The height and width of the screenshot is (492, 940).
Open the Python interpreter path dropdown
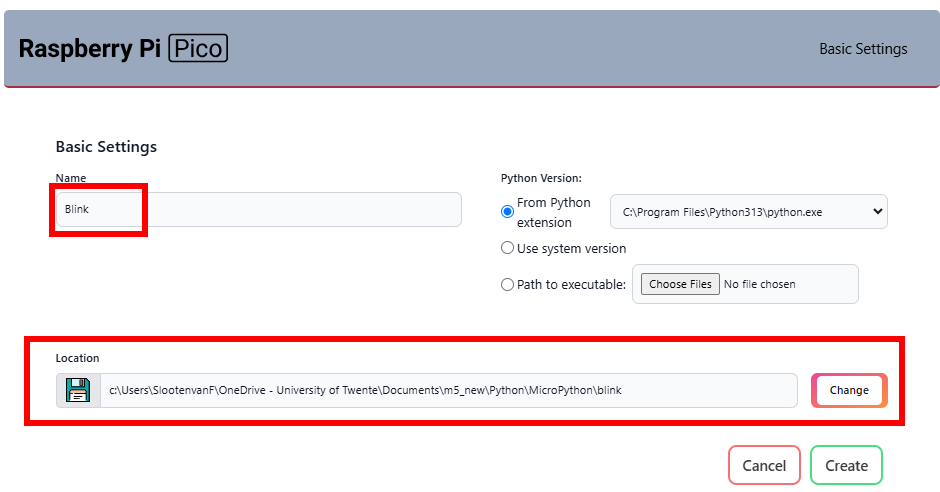click(749, 212)
